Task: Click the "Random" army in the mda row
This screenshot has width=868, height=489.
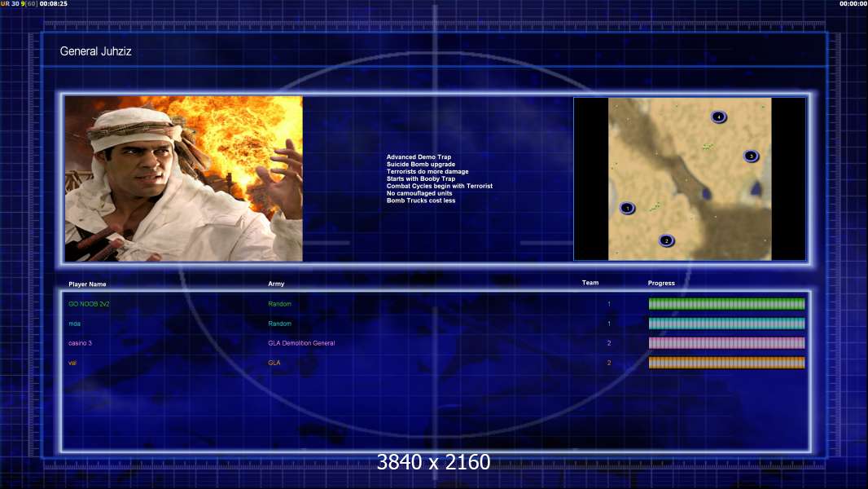Action: tap(279, 324)
